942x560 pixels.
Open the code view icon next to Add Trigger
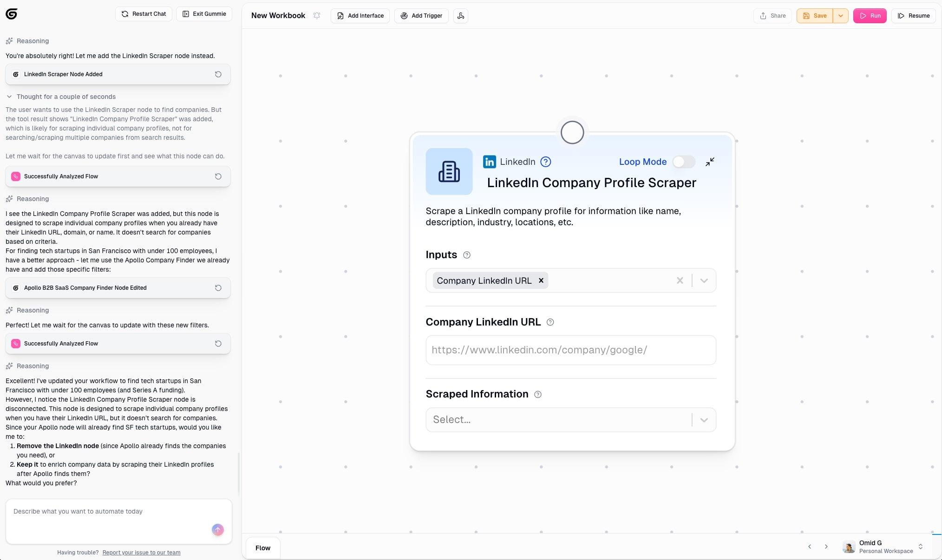click(460, 16)
